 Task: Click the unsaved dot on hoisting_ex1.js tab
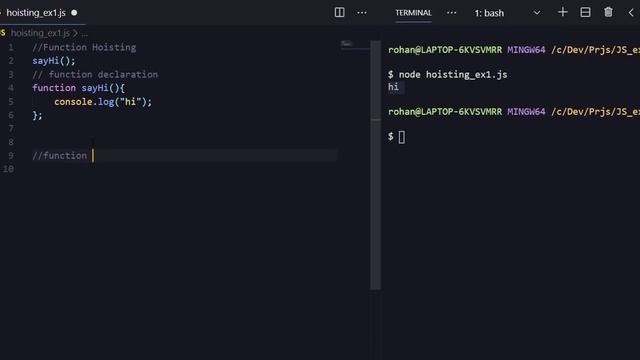click(x=74, y=13)
